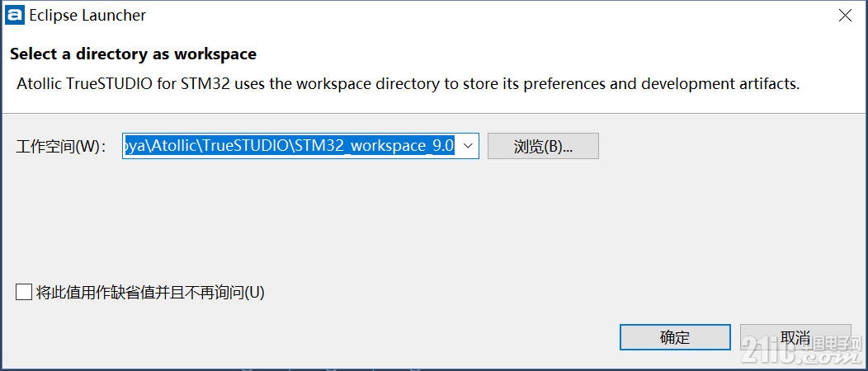Cancel with the 取消 button

(x=795, y=336)
